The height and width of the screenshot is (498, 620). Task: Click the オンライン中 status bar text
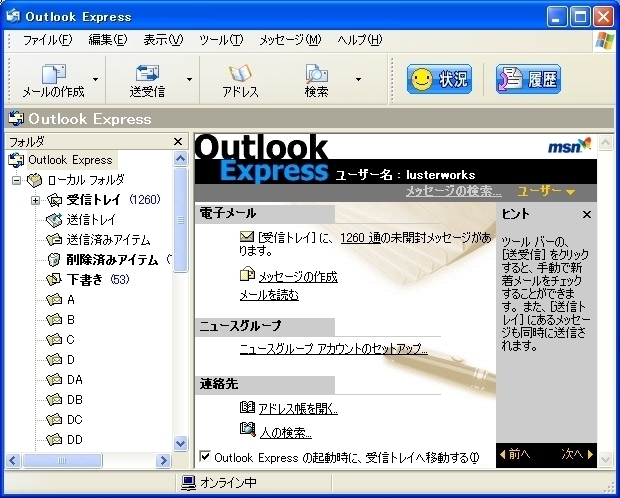(228, 483)
